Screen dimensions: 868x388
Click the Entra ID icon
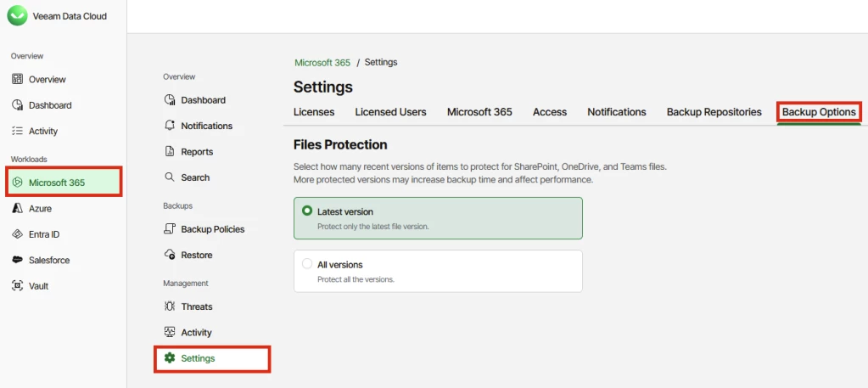click(18, 234)
